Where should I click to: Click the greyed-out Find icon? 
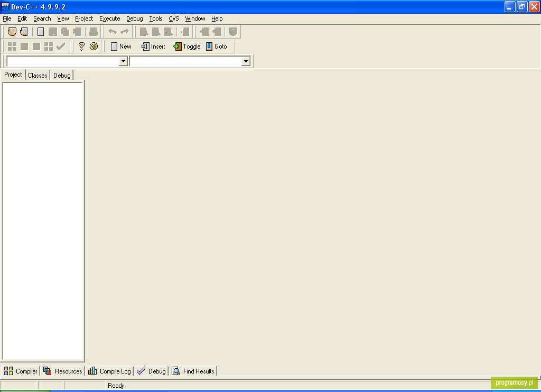(144, 32)
